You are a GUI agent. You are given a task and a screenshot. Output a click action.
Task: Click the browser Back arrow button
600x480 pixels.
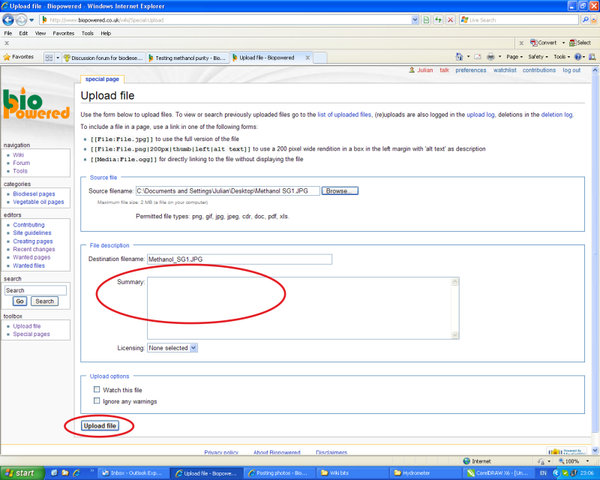click(10, 20)
